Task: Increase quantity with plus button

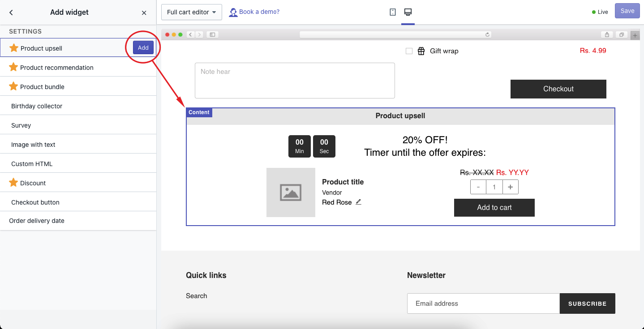Action: (511, 187)
